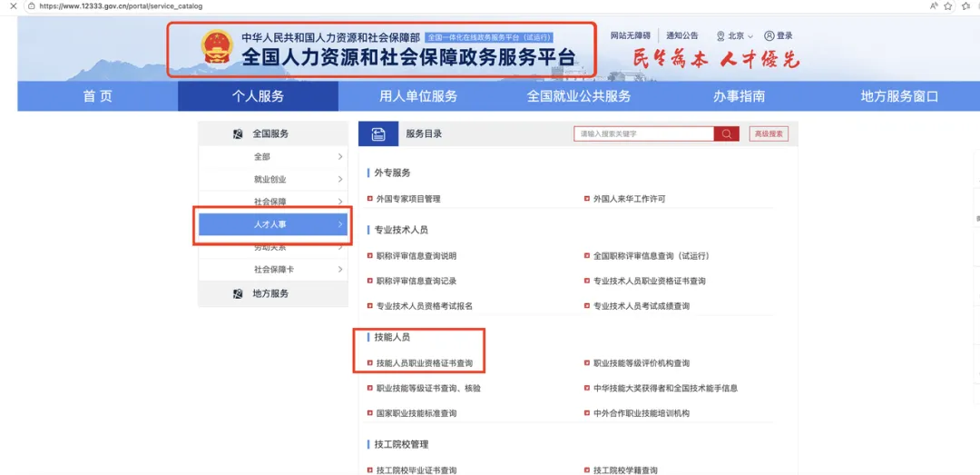Open the 地方服务 sidebar section
The image size is (980, 475).
273,293
